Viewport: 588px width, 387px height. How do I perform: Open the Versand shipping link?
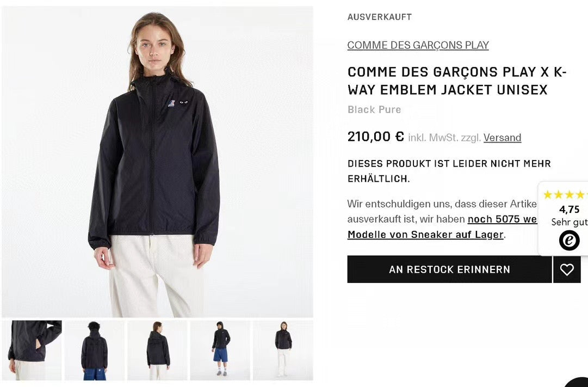[x=502, y=138]
